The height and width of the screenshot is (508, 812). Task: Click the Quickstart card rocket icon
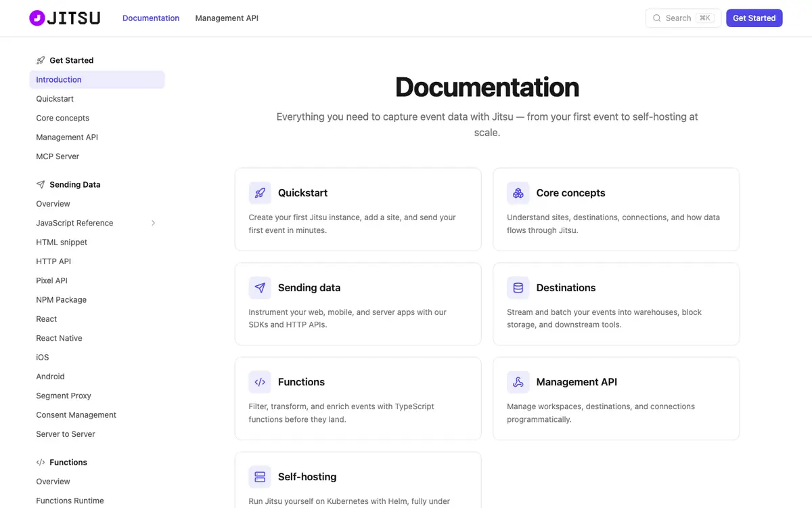(x=260, y=193)
